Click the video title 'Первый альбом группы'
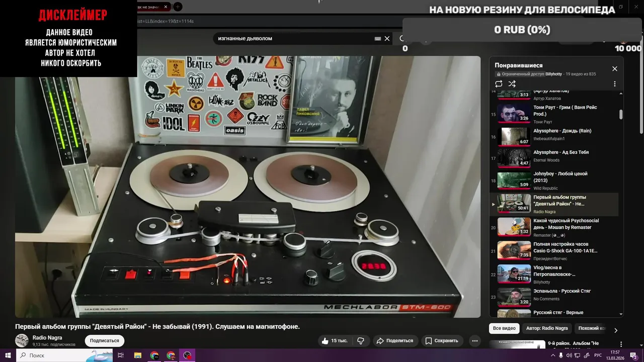The image size is (644, 362). 157,327
